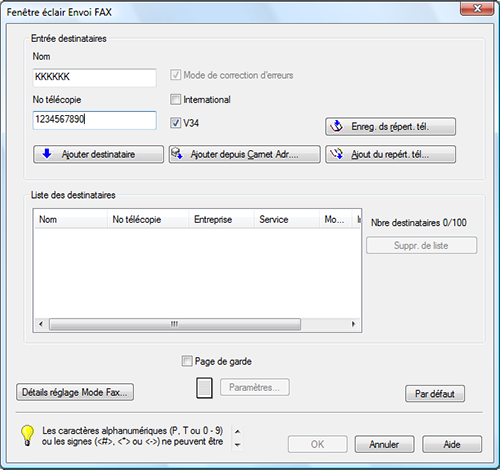Click the Entreprise column header

[221, 219]
